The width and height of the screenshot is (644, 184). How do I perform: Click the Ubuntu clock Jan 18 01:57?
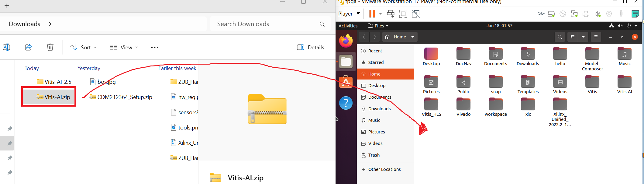[x=499, y=26]
